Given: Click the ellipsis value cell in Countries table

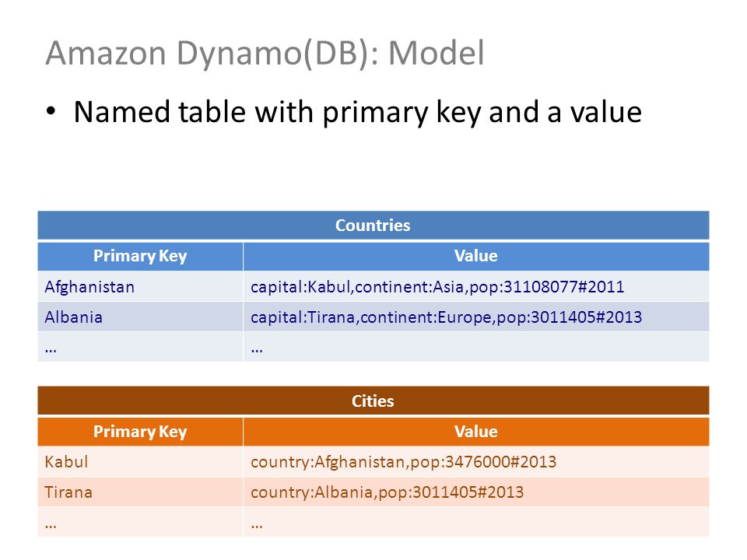Looking at the screenshot, I should 476,347.
